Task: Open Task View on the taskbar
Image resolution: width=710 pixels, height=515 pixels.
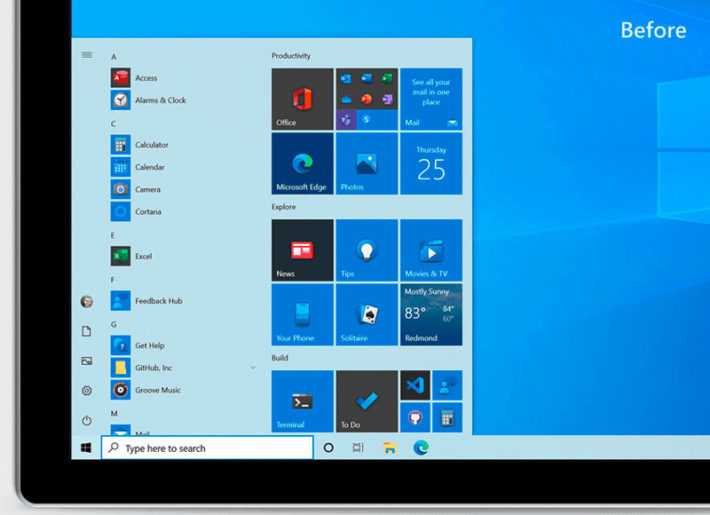Action: click(x=358, y=448)
